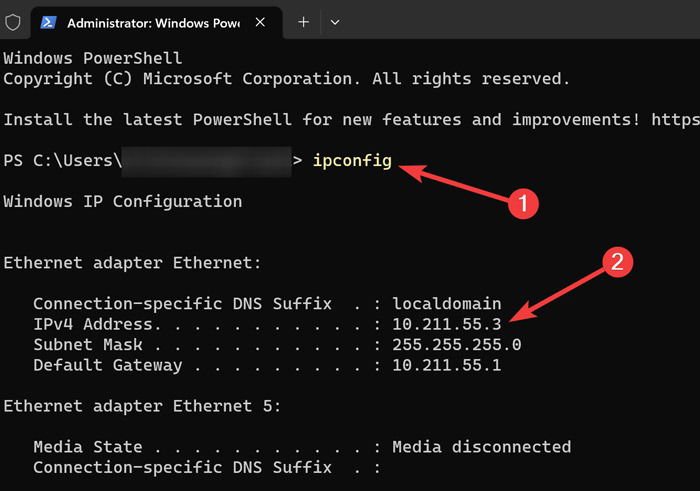Viewport: 700px width, 491px height.
Task: Click the subnet mask value 255.255.255.0
Action: point(457,345)
